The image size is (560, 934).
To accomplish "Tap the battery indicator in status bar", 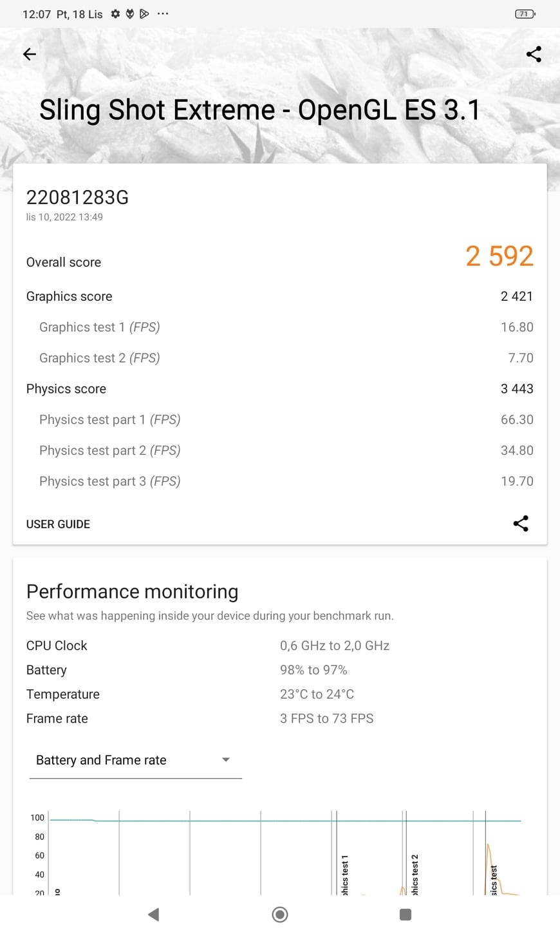I will pos(525,14).
